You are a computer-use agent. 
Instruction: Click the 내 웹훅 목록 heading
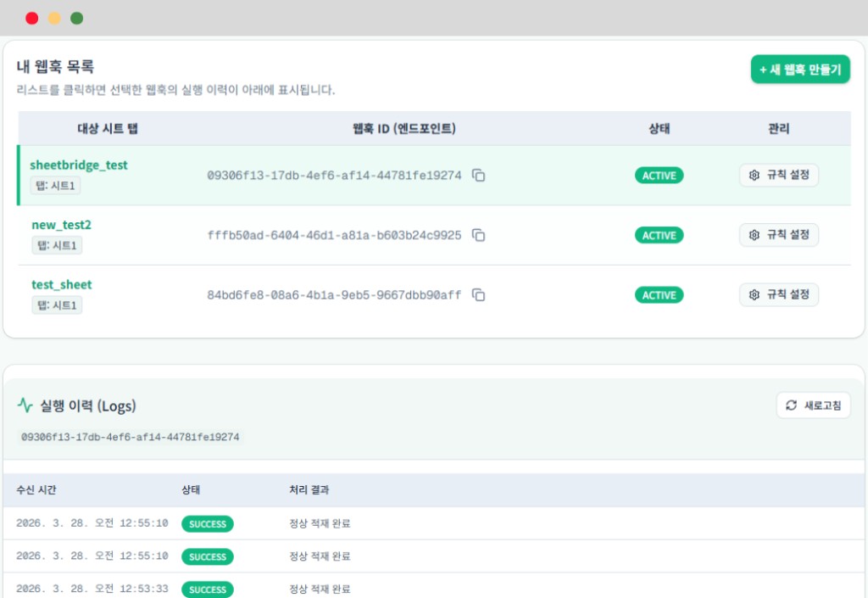[x=55, y=66]
